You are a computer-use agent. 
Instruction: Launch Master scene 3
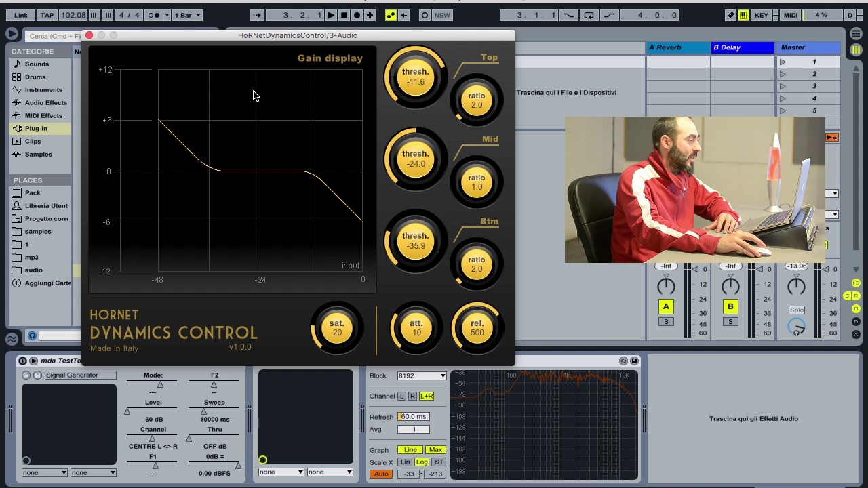pyautogui.click(x=783, y=86)
